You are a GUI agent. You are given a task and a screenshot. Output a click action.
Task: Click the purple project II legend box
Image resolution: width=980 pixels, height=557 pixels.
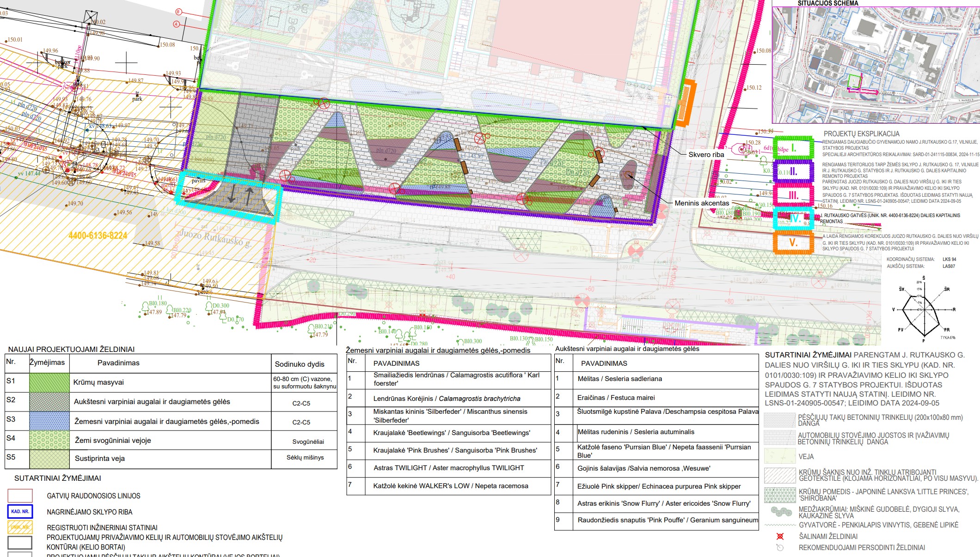pyautogui.click(x=793, y=171)
